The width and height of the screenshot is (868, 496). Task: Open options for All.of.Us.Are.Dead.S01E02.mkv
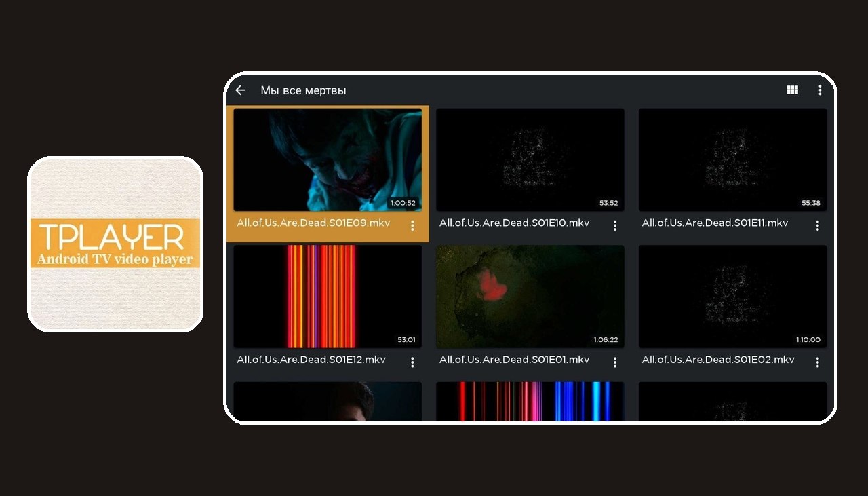[818, 362]
